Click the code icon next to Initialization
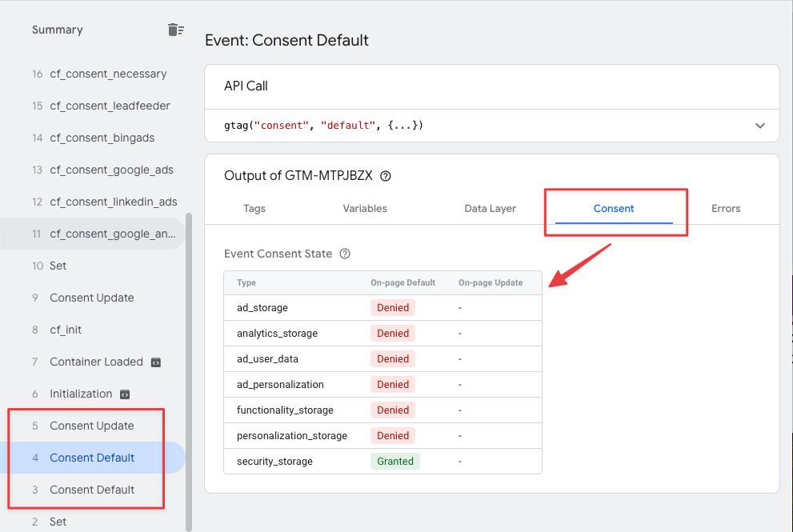The image size is (793, 532). tap(125, 394)
